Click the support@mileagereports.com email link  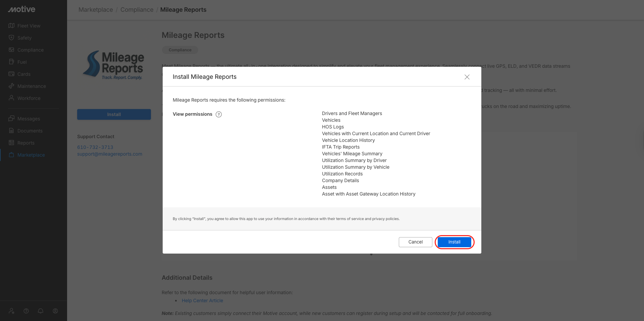tap(110, 154)
